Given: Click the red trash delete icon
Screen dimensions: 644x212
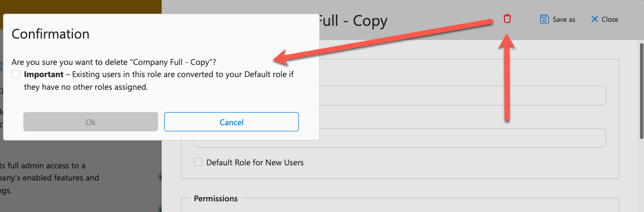Looking at the screenshot, I should (x=507, y=19).
